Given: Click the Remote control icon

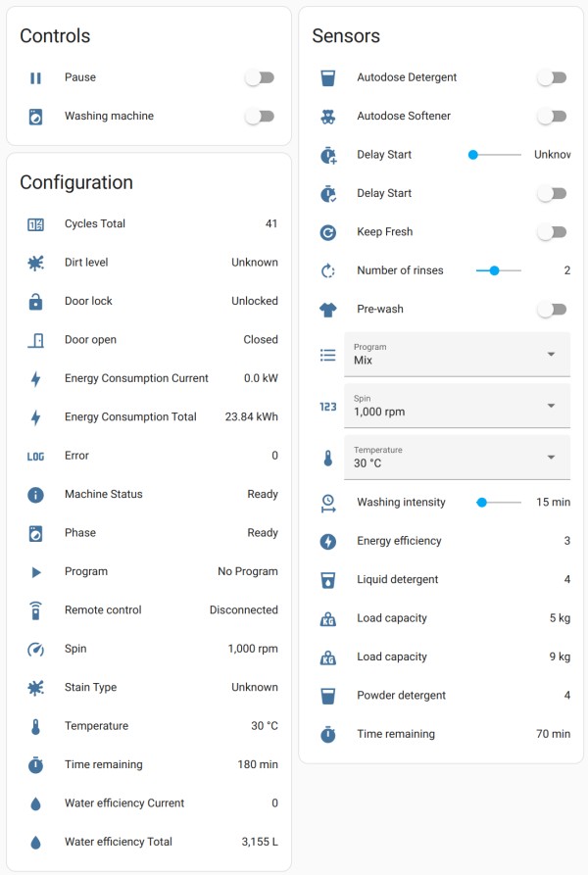Looking at the screenshot, I should (x=35, y=610).
